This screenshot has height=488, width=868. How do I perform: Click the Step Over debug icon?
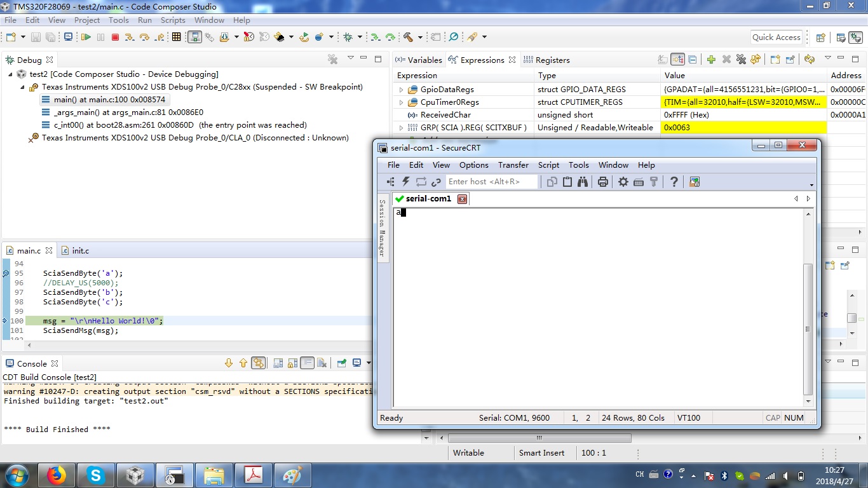point(145,37)
